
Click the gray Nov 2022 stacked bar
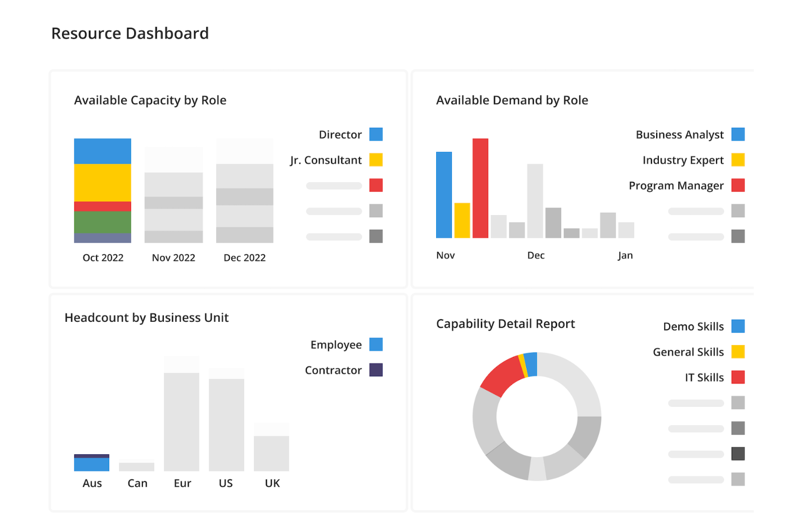[x=174, y=195]
